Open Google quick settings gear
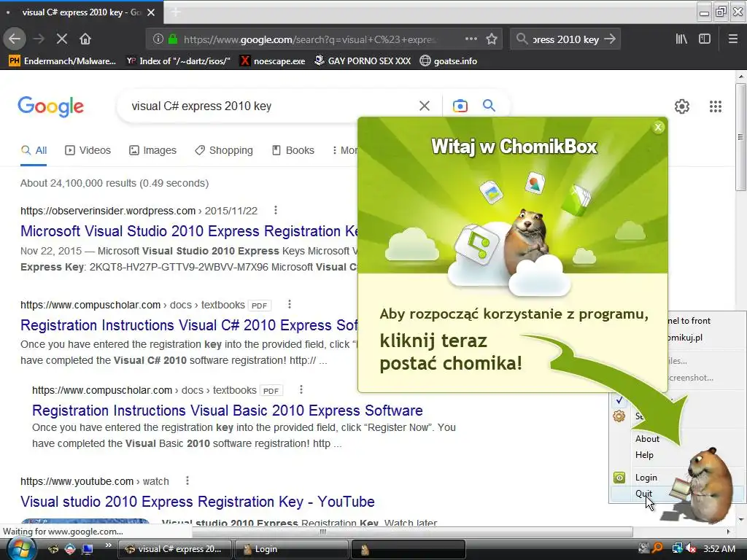 pyautogui.click(x=682, y=106)
